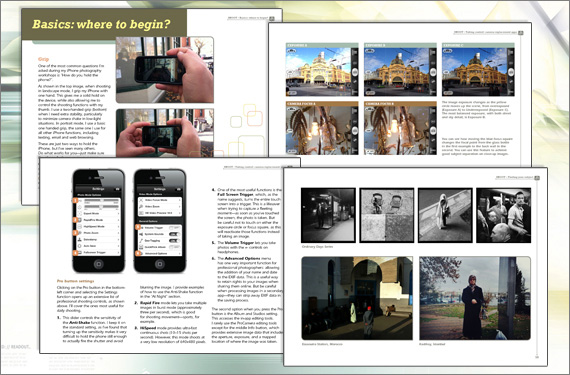Open the Fullscreen Trigger row chevron
This screenshot has width=570, height=375.
pyautogui.click(x=118, y=252)
